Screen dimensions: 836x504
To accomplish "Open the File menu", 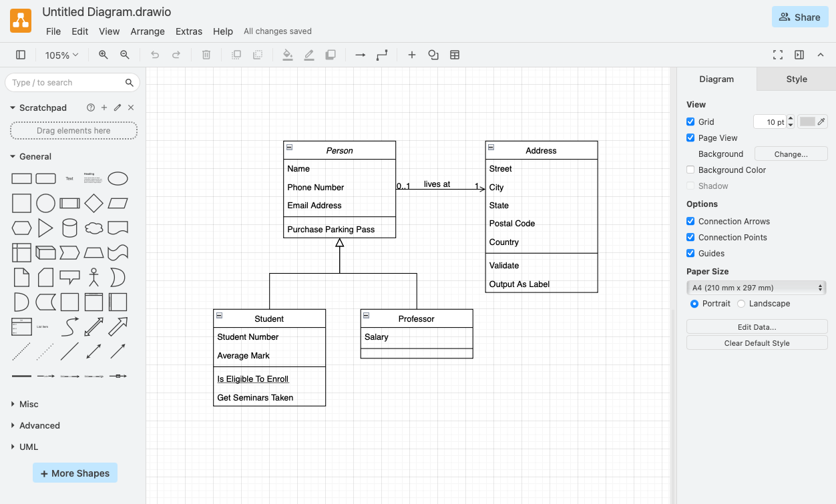I will [53, 31].
